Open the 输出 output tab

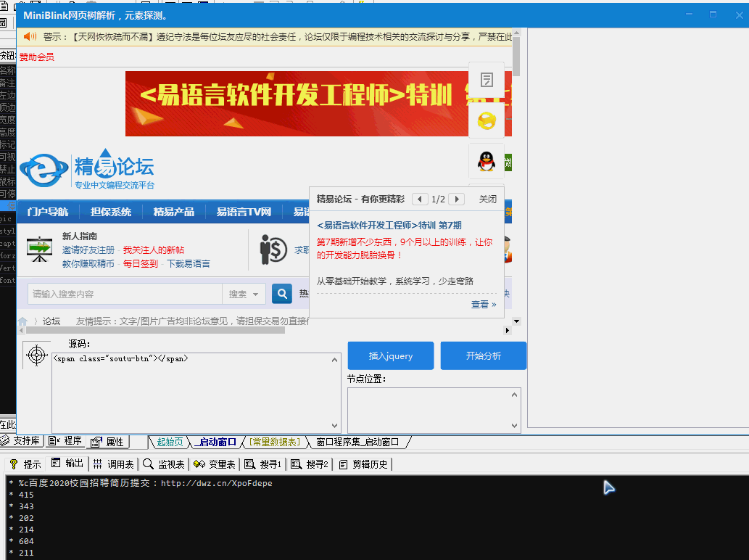coord(67,464)
